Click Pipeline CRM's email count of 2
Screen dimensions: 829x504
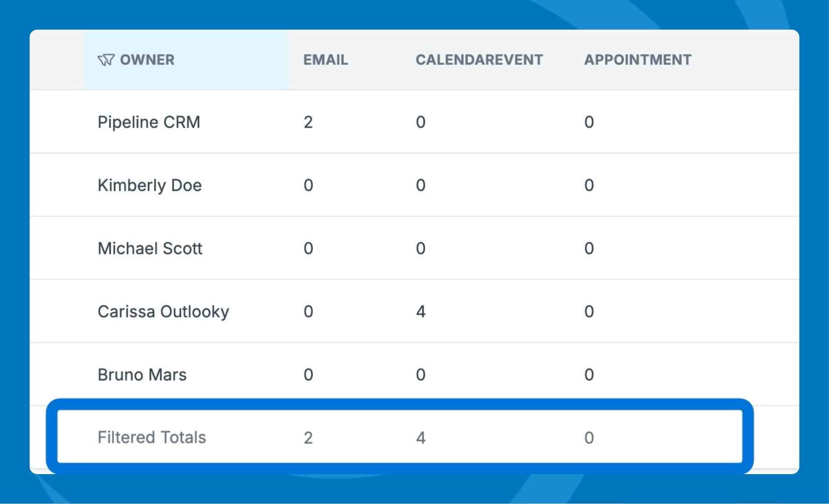coord(308,122)
